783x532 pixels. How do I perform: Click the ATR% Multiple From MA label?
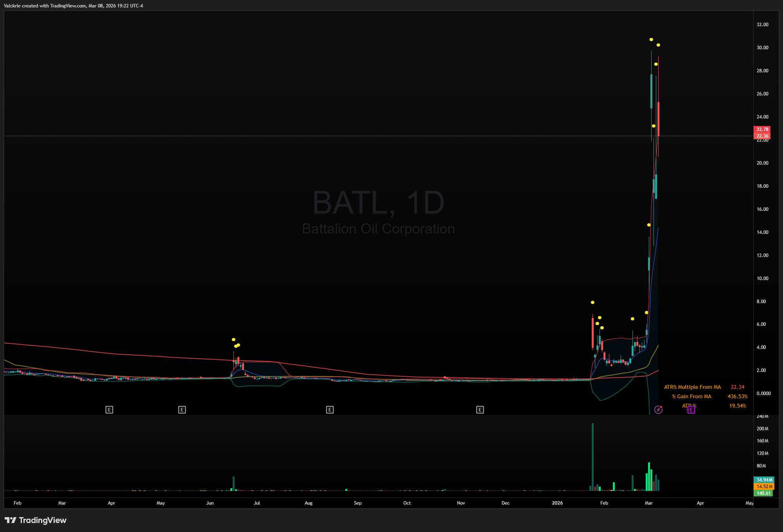pos(692,387)
